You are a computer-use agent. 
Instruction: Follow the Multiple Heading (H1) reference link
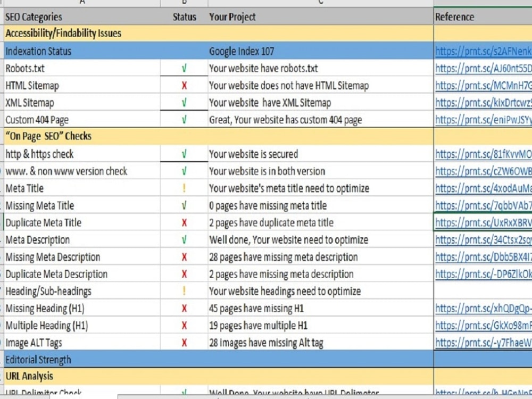tap(484, 326)
